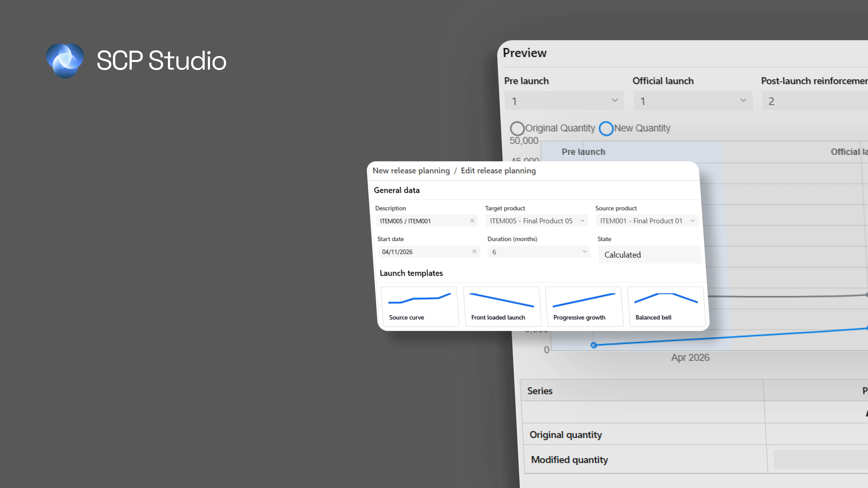Clear the Start date with its X icon
Viewport: 868px width, 488px height.
point(474,251)
